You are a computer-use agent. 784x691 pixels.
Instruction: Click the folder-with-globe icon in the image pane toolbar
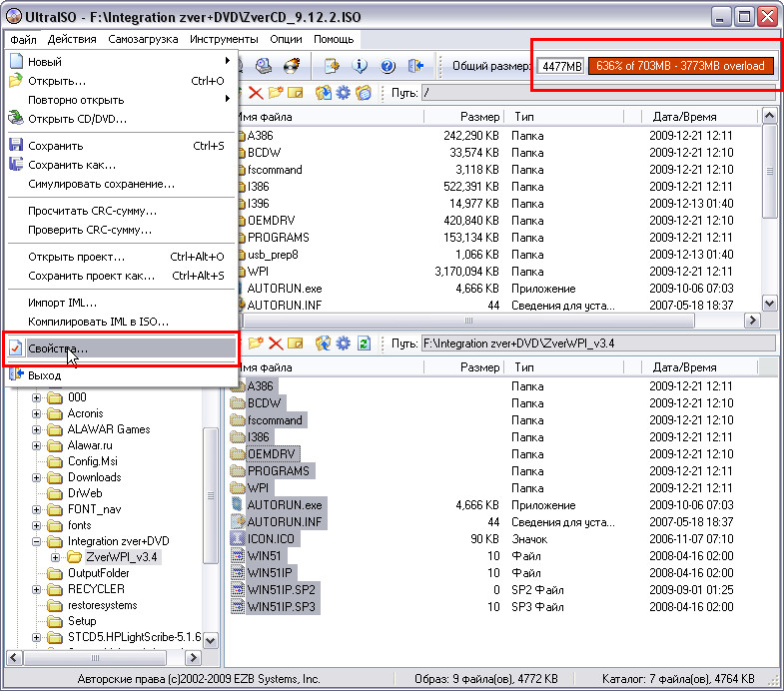[x=364, y=93]
